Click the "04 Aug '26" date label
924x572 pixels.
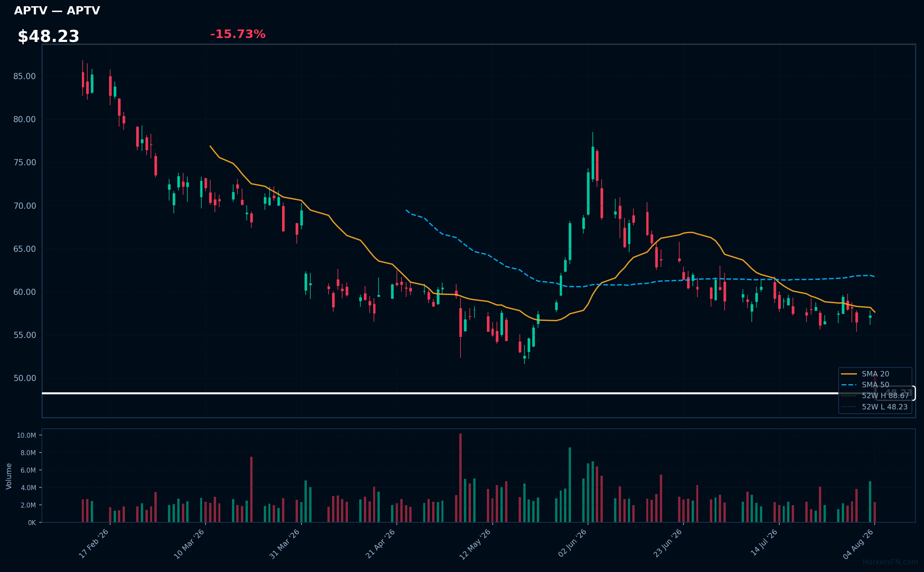pos(858,544)
